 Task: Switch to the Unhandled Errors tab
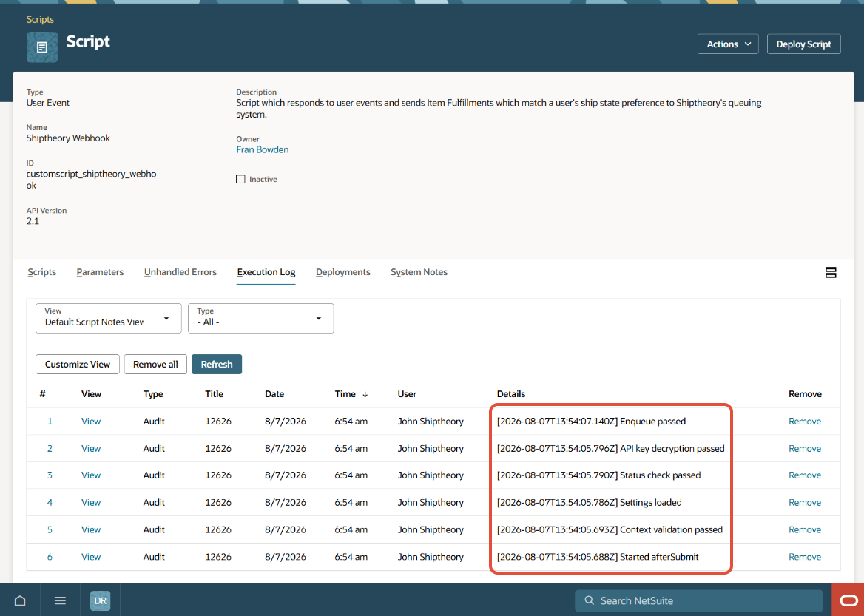pyautogui.click(x=180, y=272)
